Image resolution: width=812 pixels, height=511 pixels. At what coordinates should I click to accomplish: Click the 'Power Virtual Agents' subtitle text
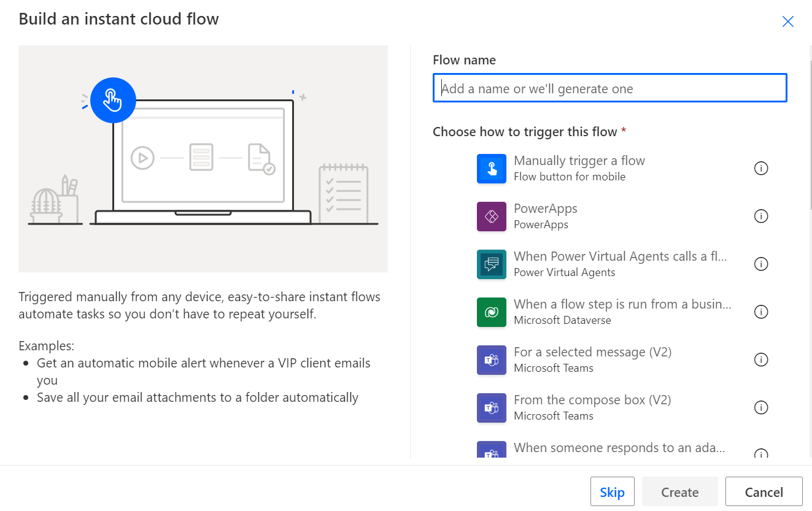(565, 272)
